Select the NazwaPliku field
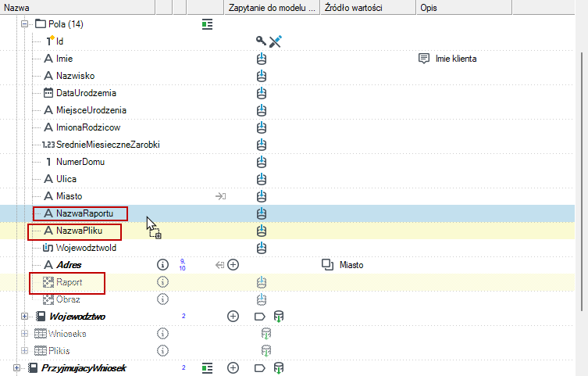Image resolution: width=588 pixels, height=376 pixels. coord(79,231)
